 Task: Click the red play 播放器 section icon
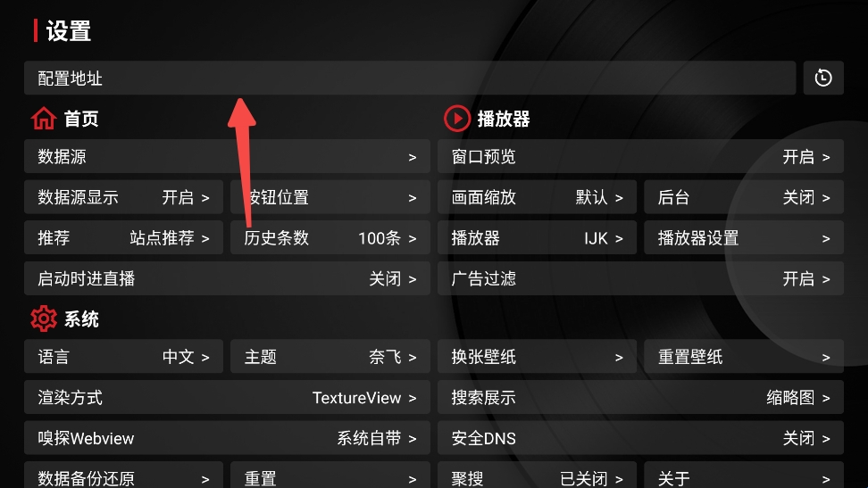tap(456, 119)
